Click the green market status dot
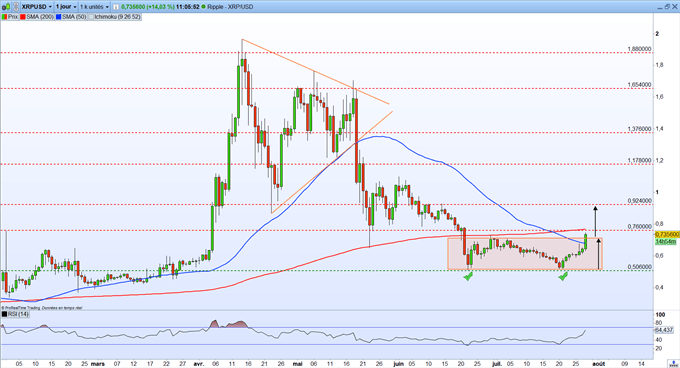Screen dimensions: 680x368 click(x=203, y=7)
